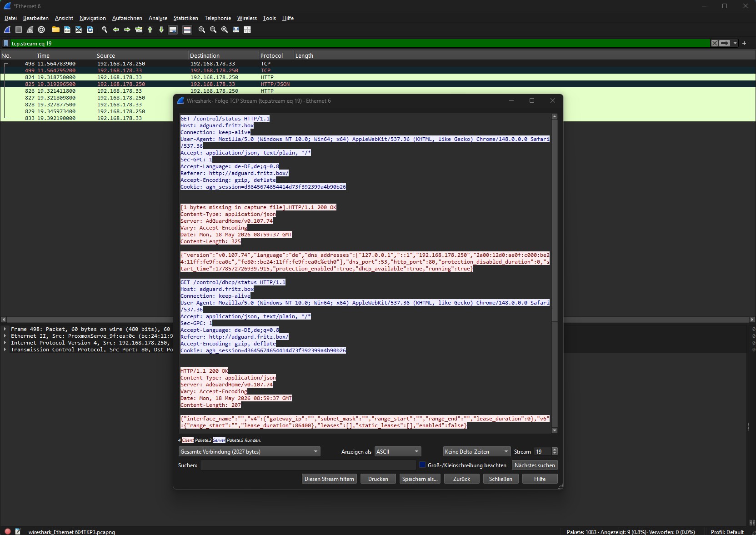This screenshot has width=756, height=535.
Task: Expand Transmission Control Protocol row
Action: click(5, 350)
